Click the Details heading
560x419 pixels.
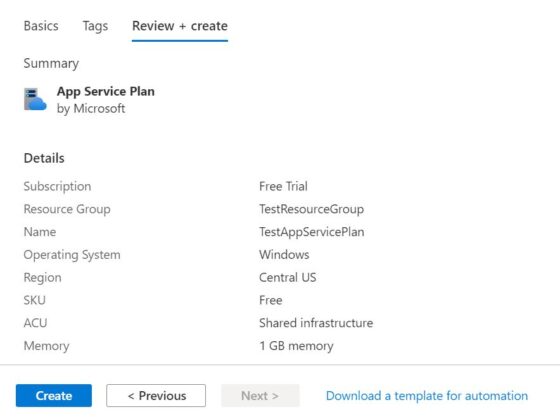click(x=44, y=158)
